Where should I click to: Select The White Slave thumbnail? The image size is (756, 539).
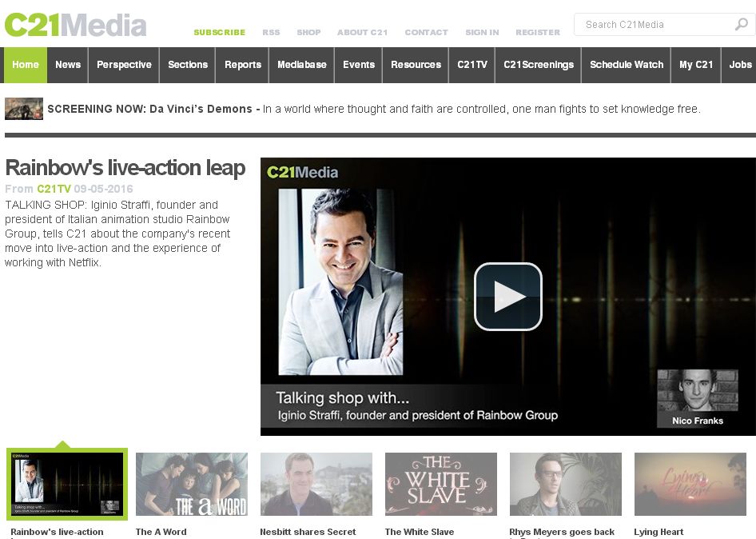coord(441,484)
